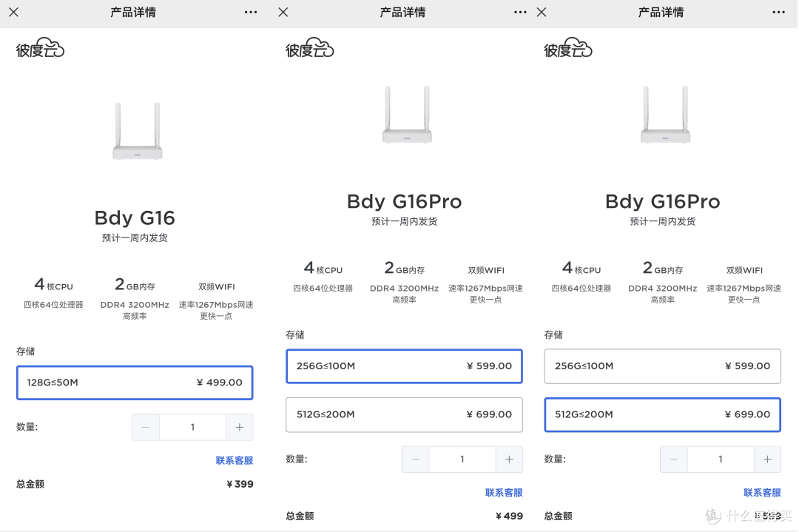Select 256G≤100M storage on middle G16Pro page
Image resolution: width=799 pixels, height=532 pixels.
pyautogui.click(x=404, y=366)
